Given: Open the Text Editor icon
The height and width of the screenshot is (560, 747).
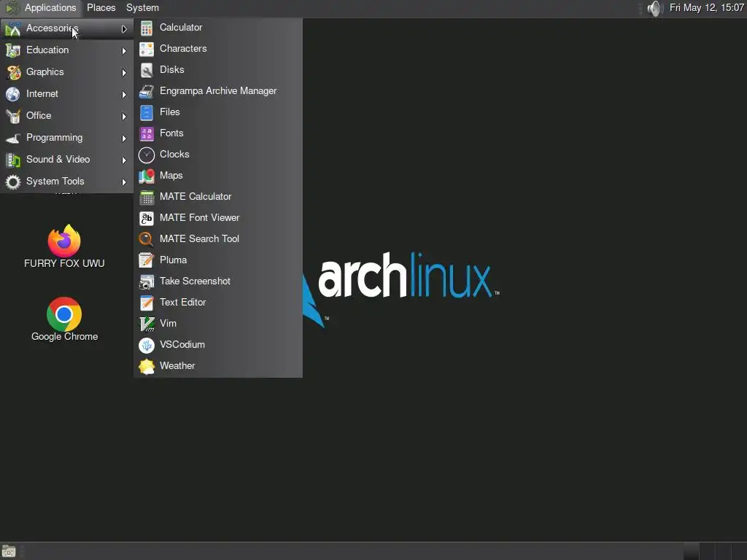Looking at the screenshot, I should (146, 303).
